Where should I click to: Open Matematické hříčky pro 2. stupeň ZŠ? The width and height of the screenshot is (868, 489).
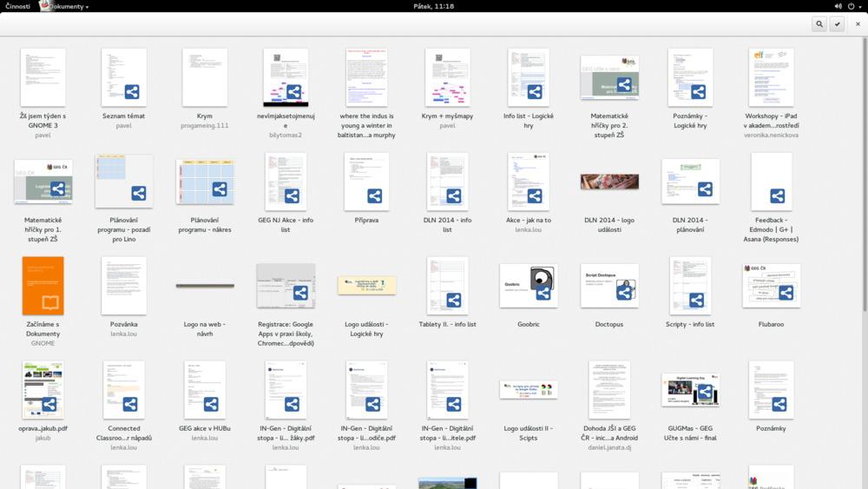click(609, 77)
